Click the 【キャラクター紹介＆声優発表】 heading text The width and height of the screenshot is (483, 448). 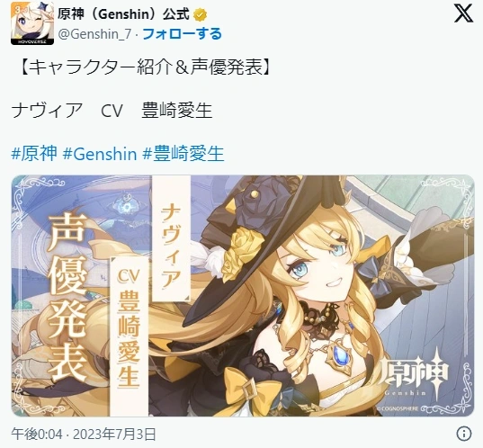pyautogui.click(x=145, y=67)
